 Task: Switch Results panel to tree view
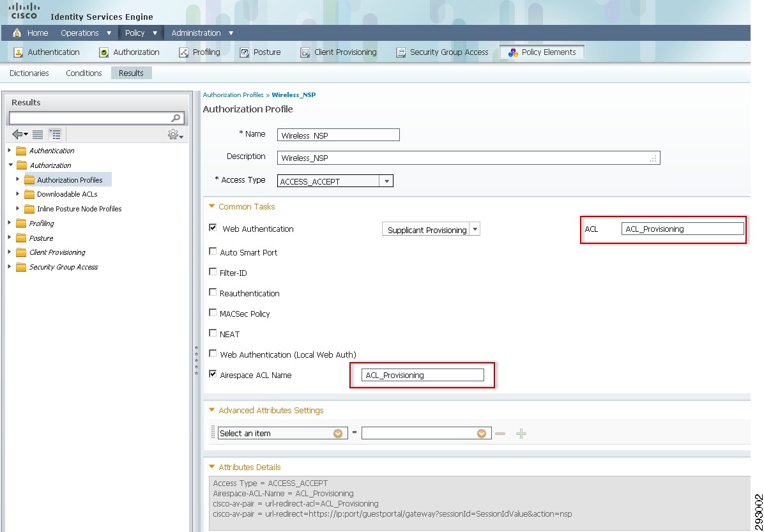pyautogui.click(x=55, y=135)
